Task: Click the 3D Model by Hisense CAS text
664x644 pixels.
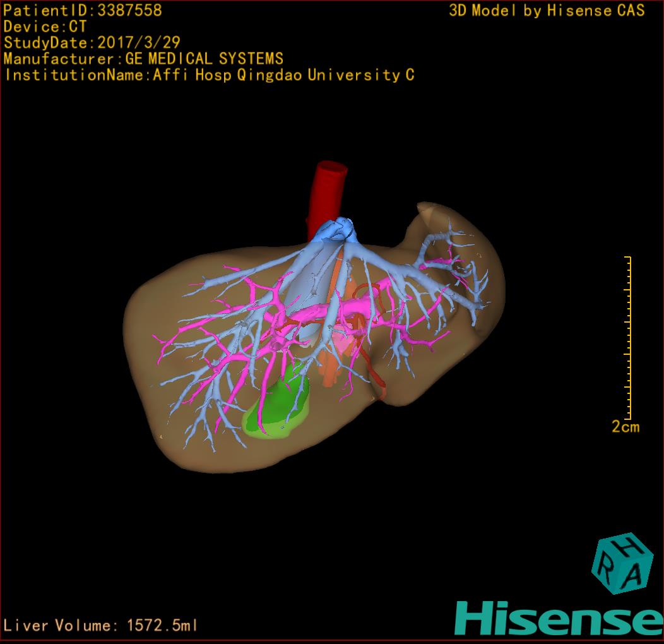Action: point(547,11)
